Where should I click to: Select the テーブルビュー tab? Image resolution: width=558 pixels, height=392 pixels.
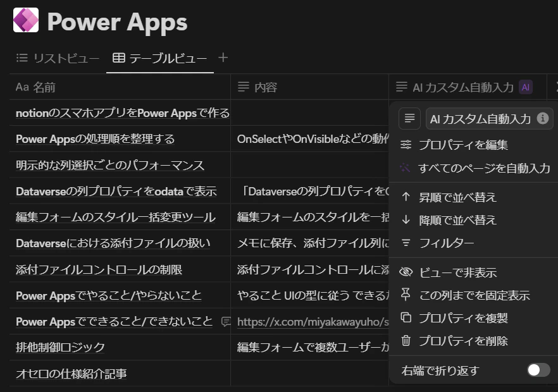pos(160,58)
